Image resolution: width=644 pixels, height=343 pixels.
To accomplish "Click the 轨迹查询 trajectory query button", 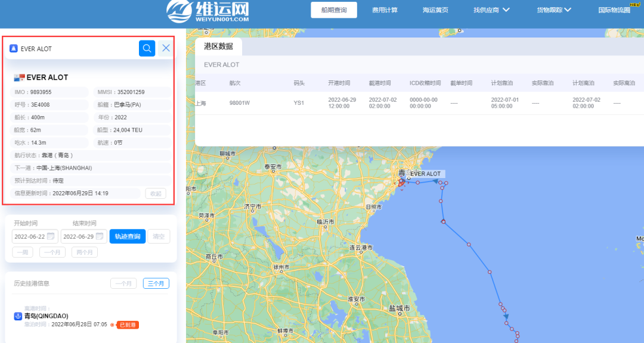I will (x=127, y=236).
